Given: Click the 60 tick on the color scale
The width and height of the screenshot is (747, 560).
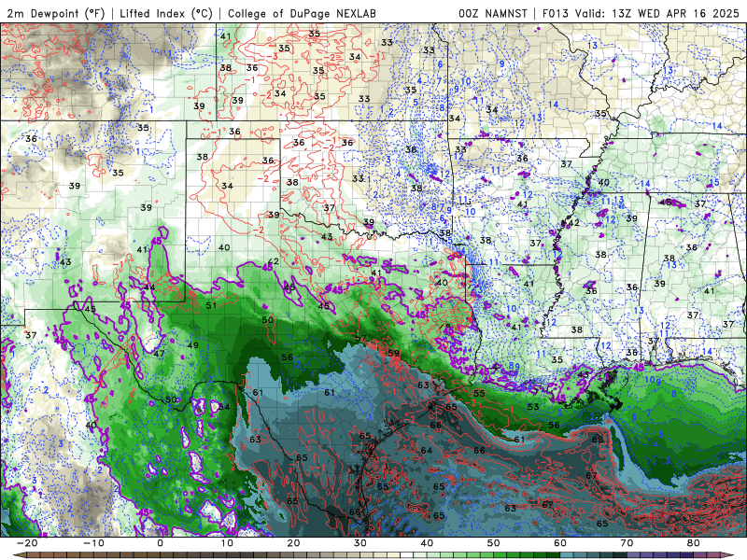Looking at the screenshot, I should tap(560, 543).
